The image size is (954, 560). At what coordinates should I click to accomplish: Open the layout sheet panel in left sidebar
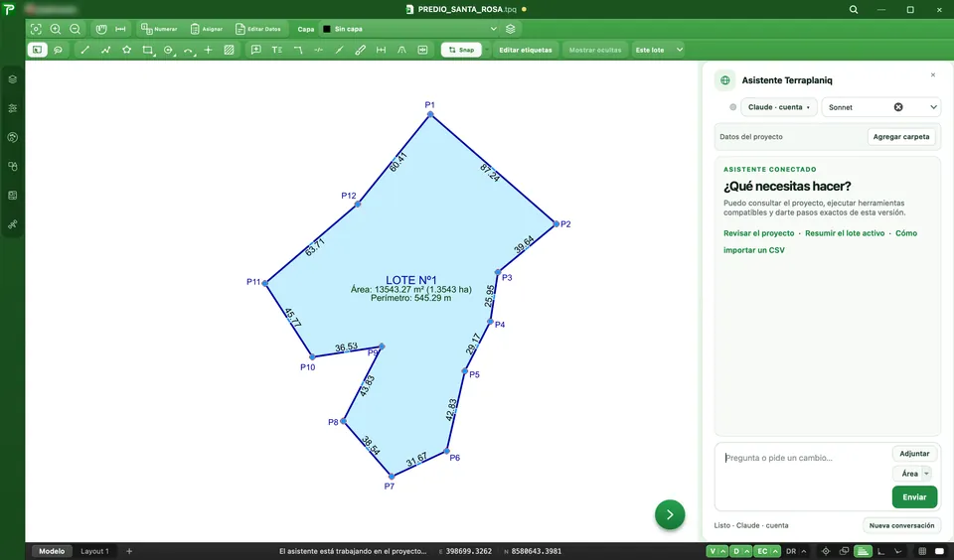pyautogui.click(x=12, y=196)
